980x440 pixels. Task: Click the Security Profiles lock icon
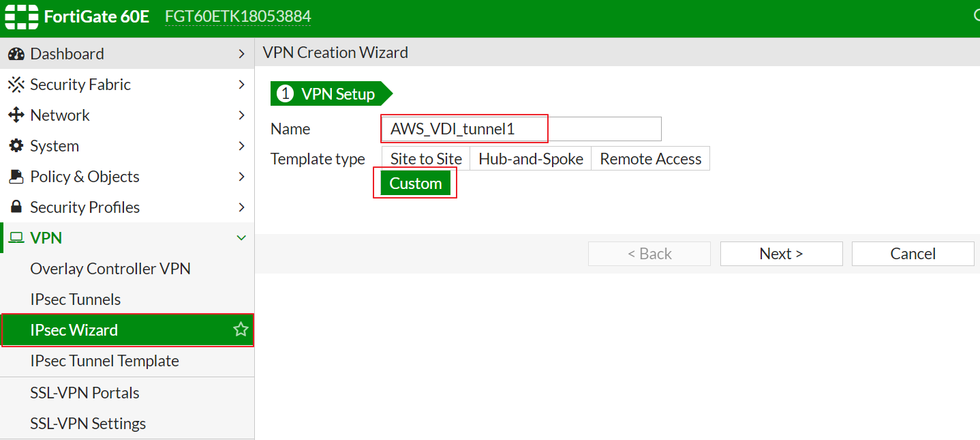coord(16,207)
